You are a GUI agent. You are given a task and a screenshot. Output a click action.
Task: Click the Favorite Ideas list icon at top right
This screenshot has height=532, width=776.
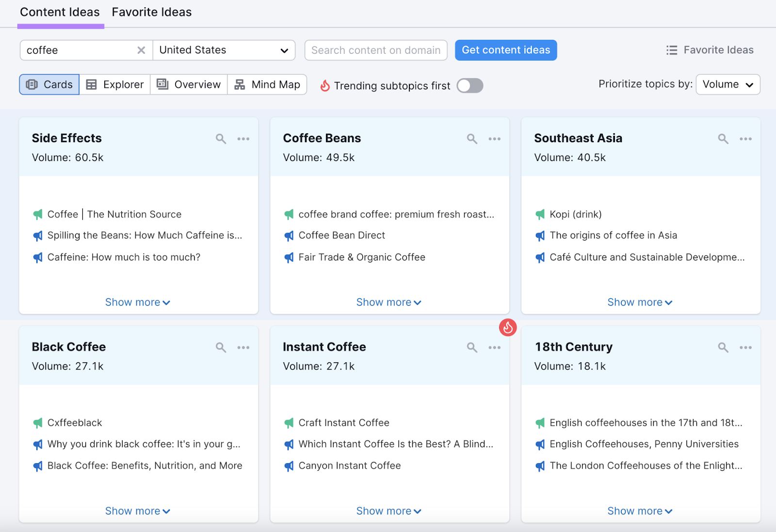click(x=671, y=50)
